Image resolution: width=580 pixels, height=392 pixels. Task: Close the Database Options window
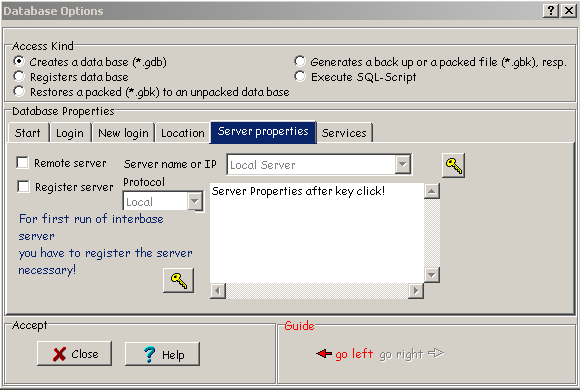[569, 11]
